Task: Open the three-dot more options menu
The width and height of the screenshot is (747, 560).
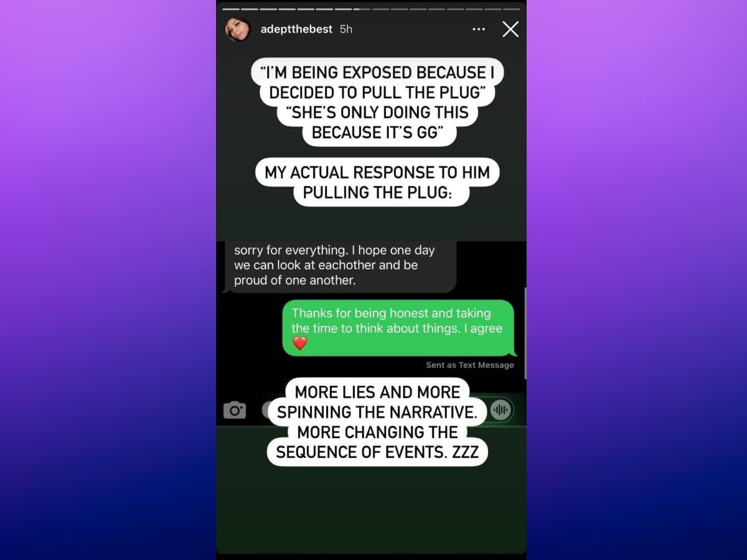Action: point(478,29)
